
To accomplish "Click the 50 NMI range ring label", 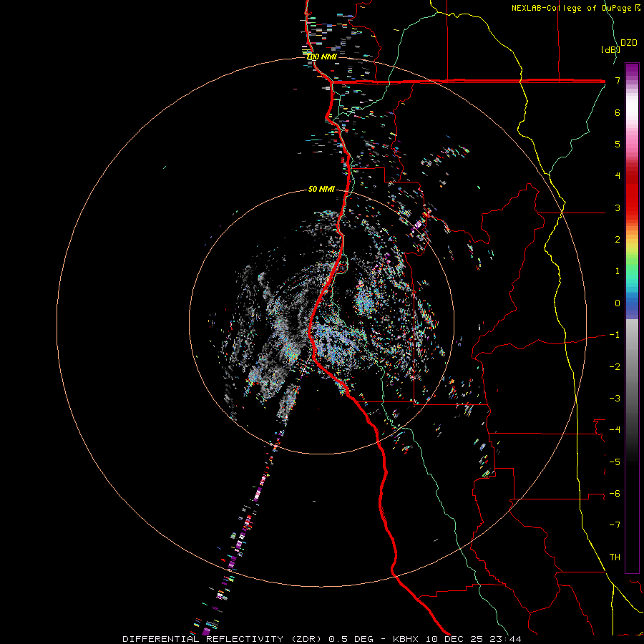I will click(x=321, y=189).
